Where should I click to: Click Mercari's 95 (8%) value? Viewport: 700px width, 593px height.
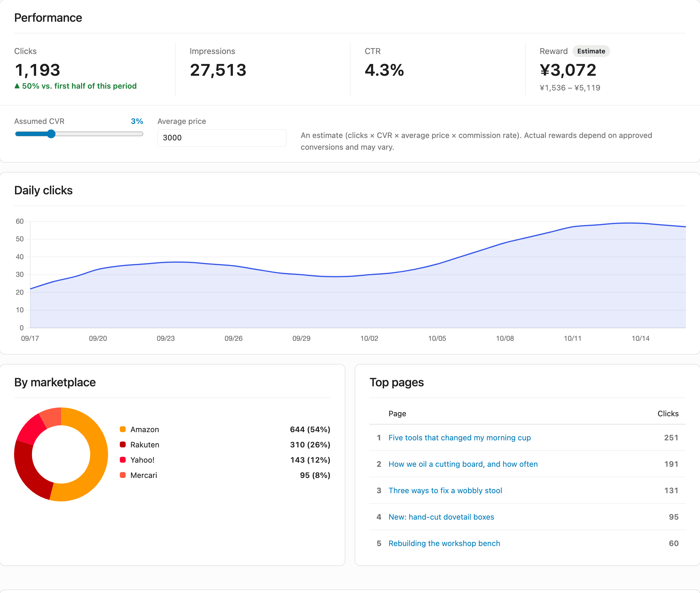tap(315, 475)
